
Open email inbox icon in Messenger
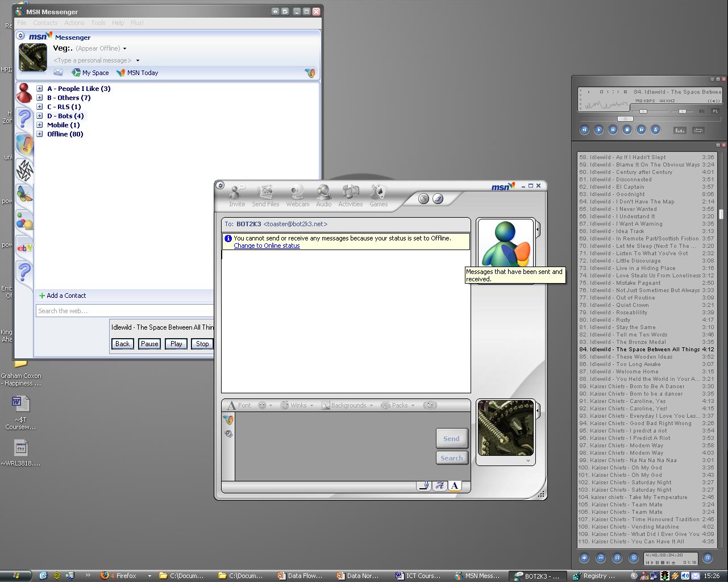[58, 72]
